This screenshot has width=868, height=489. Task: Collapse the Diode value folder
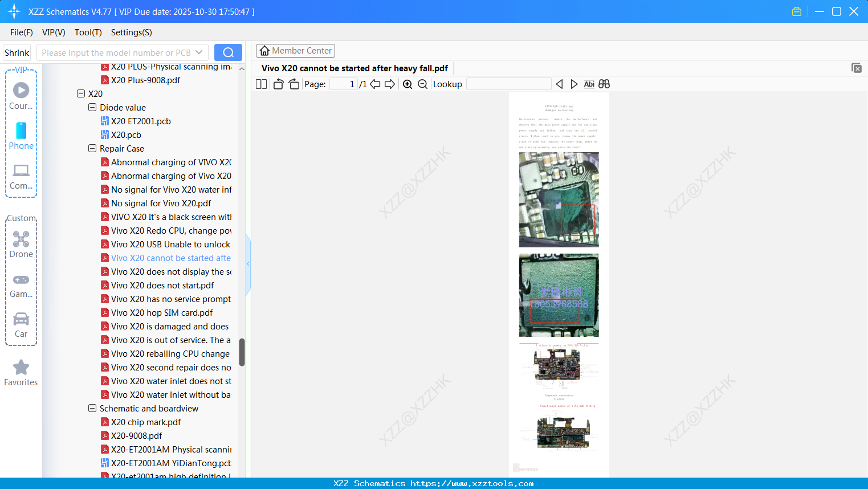pyautogui.click(x=92, y=107)
